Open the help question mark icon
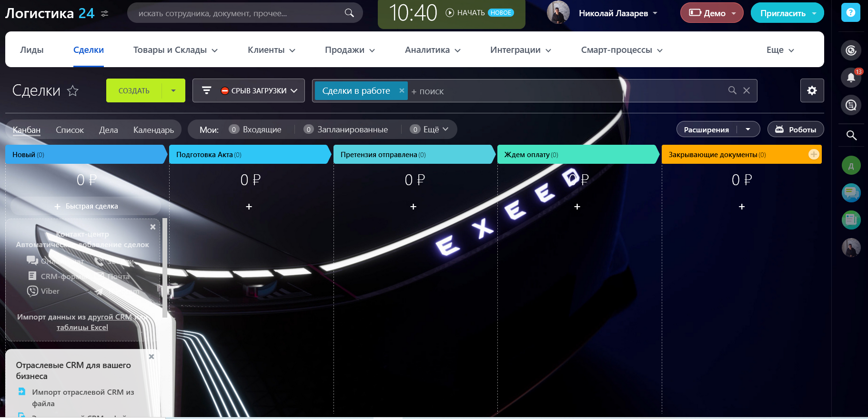 point(850,13)
